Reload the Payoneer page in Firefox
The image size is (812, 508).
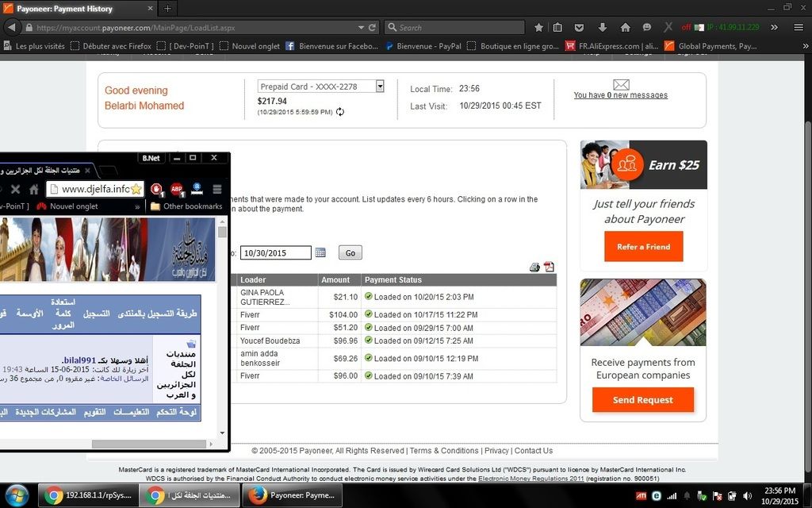[372, 28]
